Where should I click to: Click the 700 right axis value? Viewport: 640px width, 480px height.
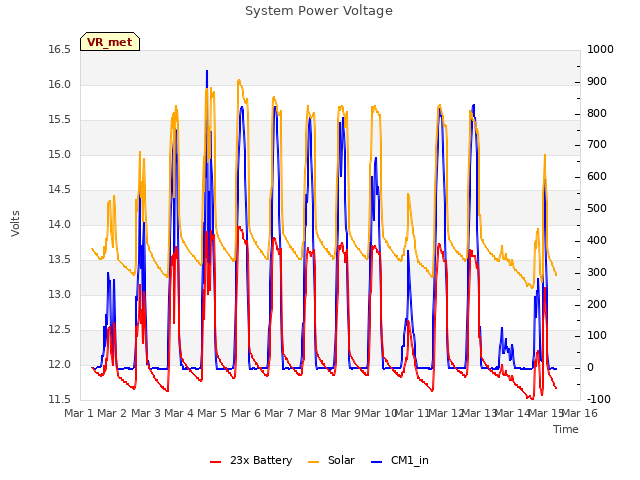click(597, 144)
